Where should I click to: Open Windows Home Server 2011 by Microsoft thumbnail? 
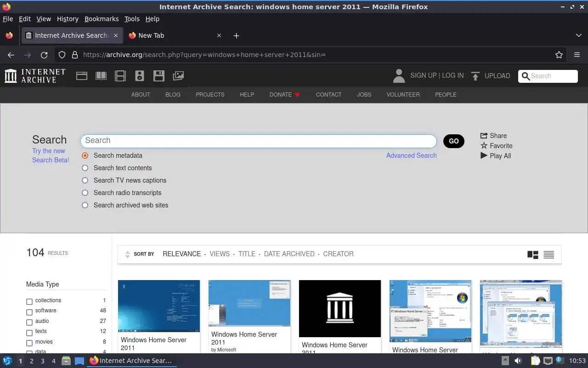point(249,303)
